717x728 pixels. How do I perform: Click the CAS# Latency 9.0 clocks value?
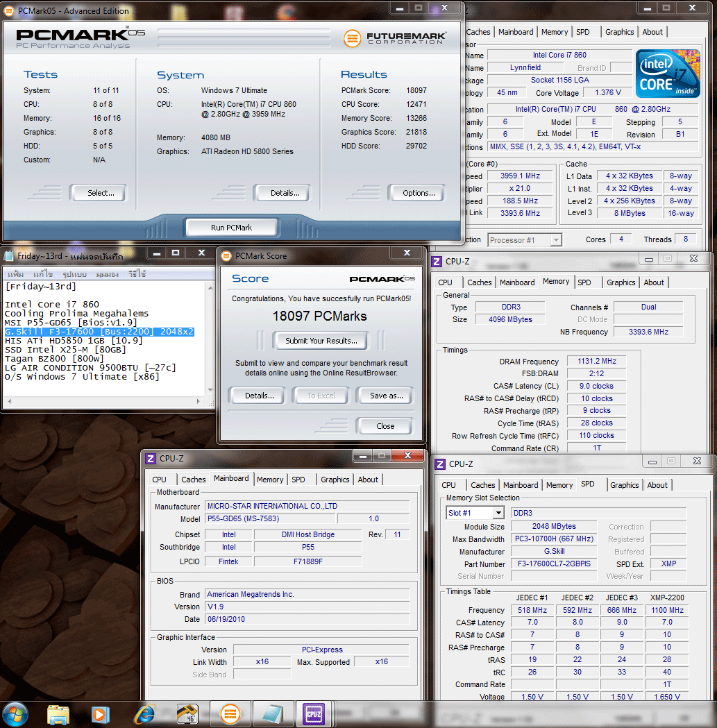pos(596,386)
